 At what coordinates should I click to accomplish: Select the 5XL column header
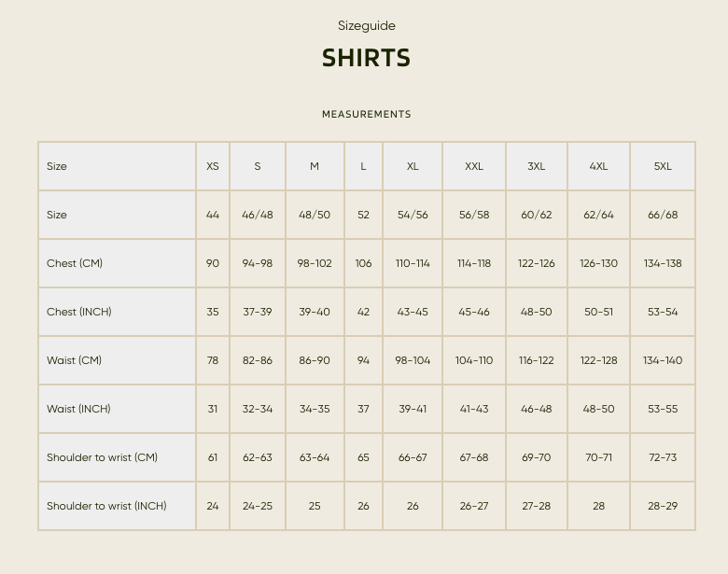[x=663, y=166]
